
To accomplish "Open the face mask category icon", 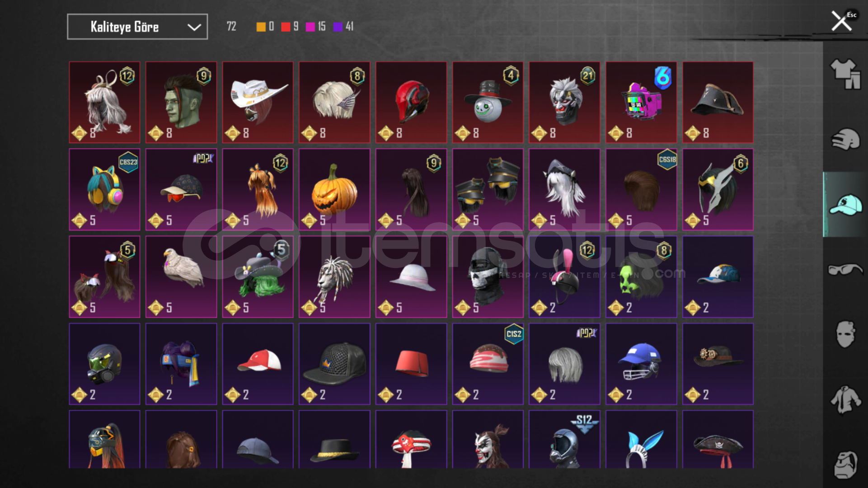I will coord(845,334).
